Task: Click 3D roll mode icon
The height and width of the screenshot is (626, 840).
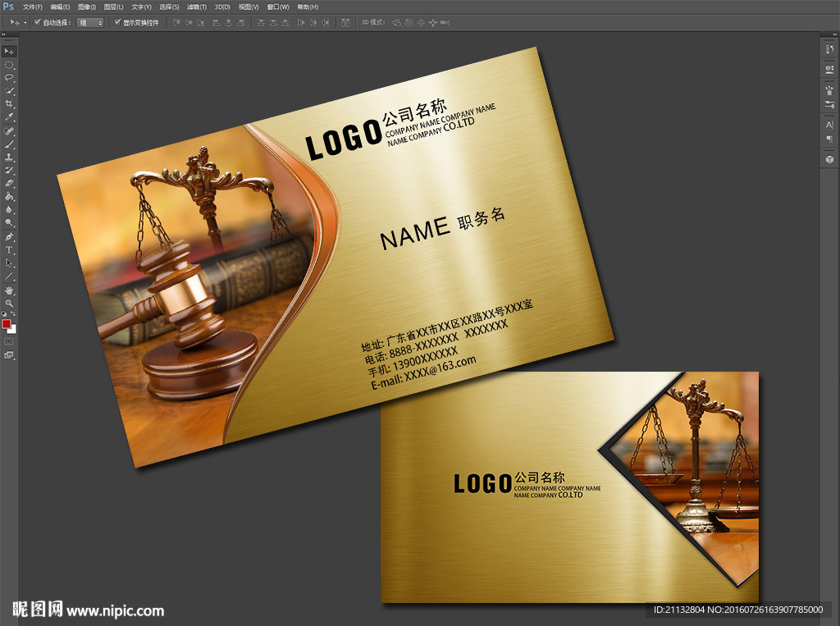Action: pyautogui.click(x=409, y=22)
